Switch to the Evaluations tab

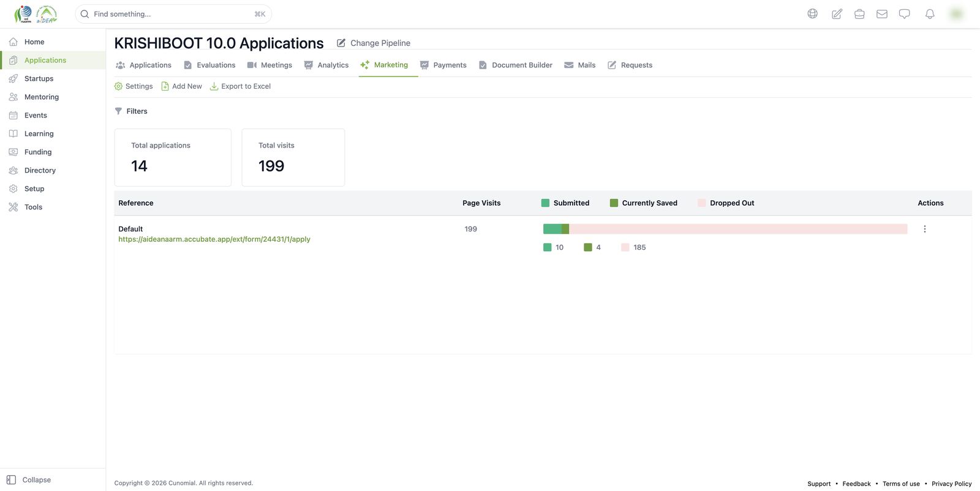(209, 65)
